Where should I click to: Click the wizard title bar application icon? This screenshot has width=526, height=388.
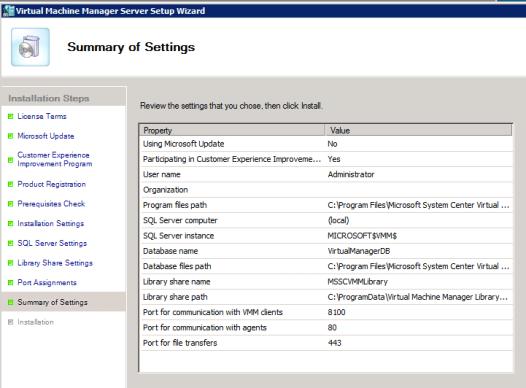tap(8, 11)
